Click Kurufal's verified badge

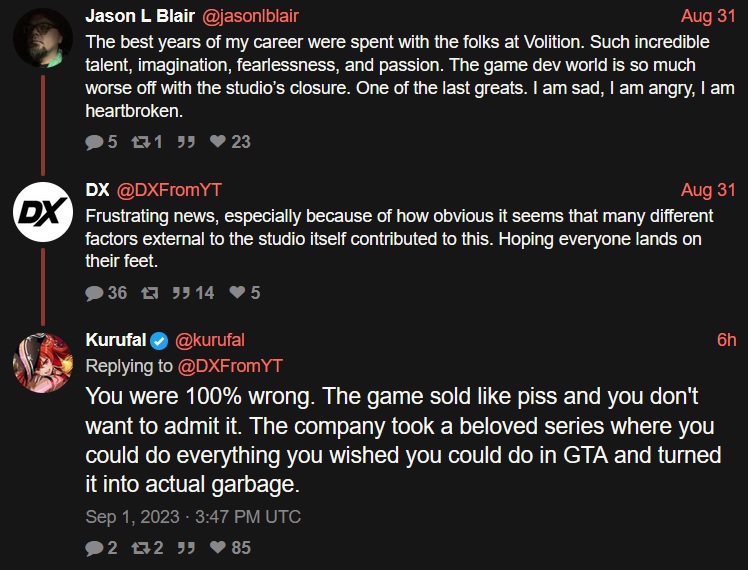click(x=159, y=341)
